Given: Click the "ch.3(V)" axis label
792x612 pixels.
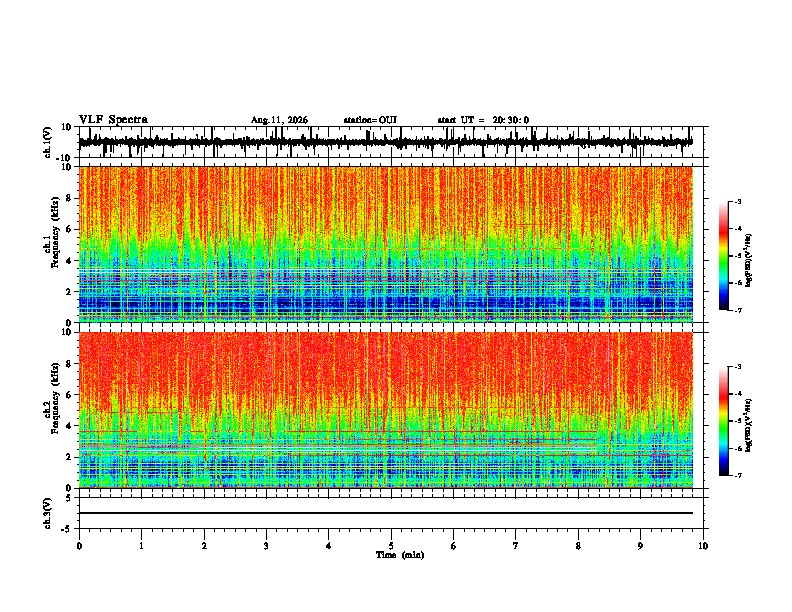Looking at the screenshot, I should click(x=47, y=514).
